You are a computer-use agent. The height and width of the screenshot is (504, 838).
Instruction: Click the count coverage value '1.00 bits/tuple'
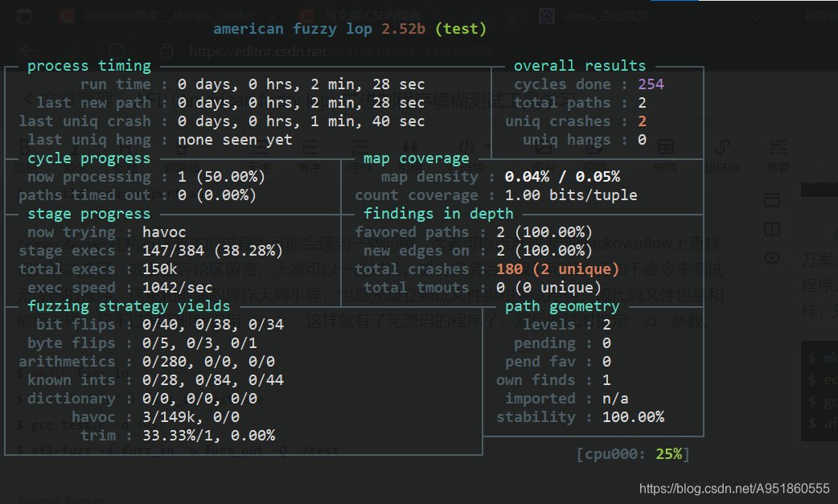(571, 195)
